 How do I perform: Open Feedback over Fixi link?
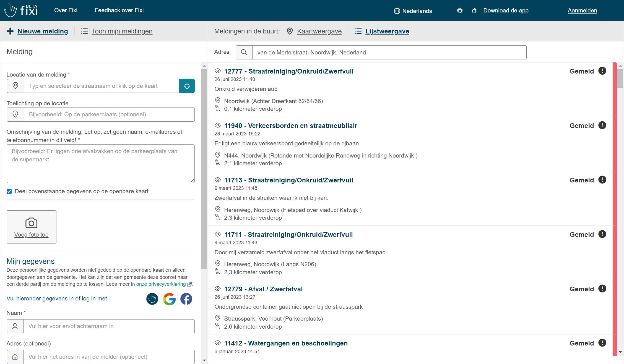point(119,10)
